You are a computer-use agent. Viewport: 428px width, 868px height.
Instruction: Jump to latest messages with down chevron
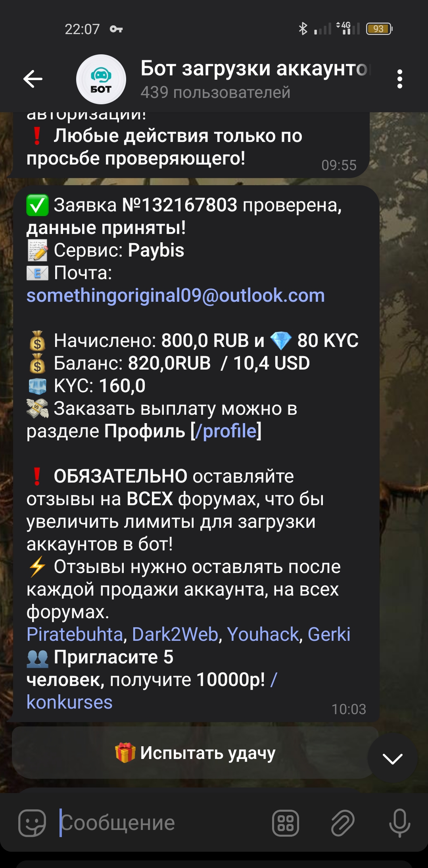tap(392, 758)
